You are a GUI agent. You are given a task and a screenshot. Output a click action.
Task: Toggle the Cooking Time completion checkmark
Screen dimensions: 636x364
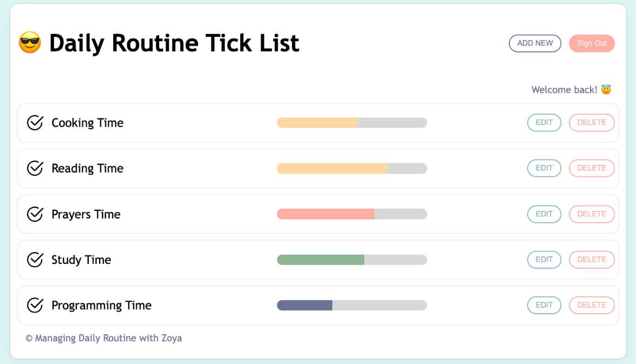[x=34, y=122]
